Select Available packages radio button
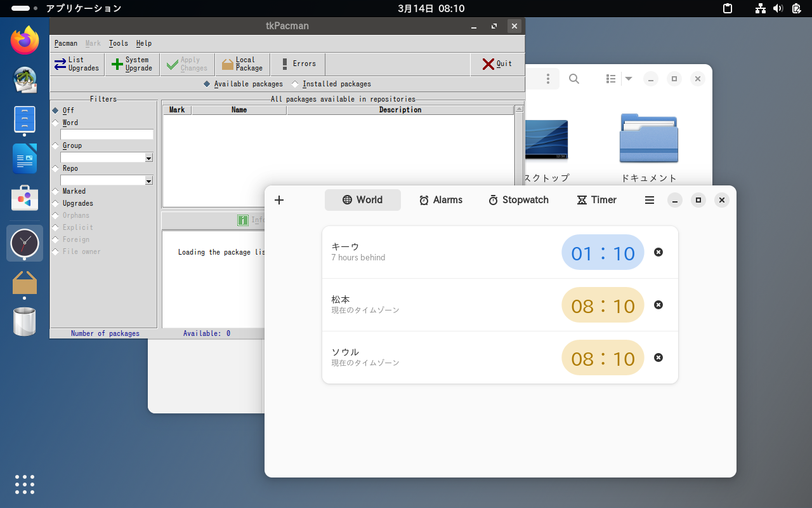Image resolution: width=812 pixels, height=508 pixels. (x=243, y=84)
